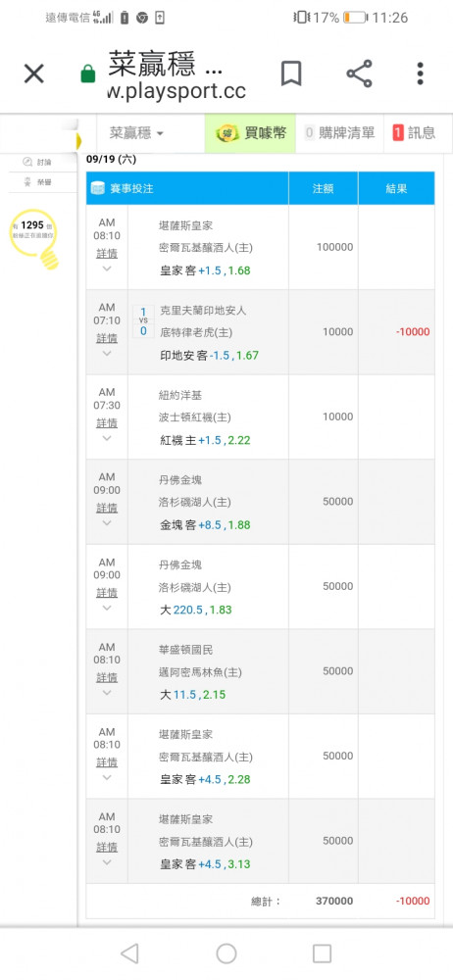Expand chevron under 大 11.5, 2.15 bet
The image size is (453, 980).
(x=106, y=693)
